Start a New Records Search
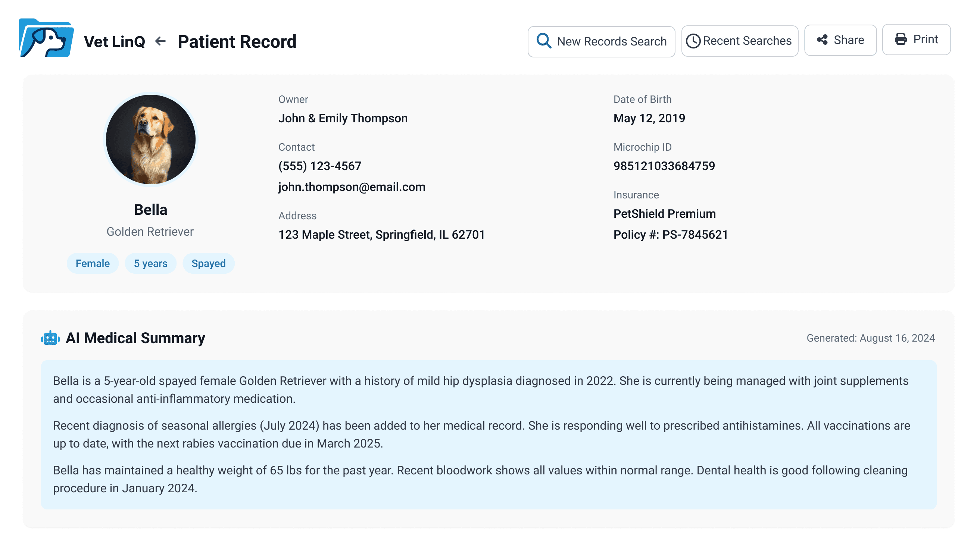Viewport: 980px width, 543px height. pyautogui.click(x=601, y=41)
